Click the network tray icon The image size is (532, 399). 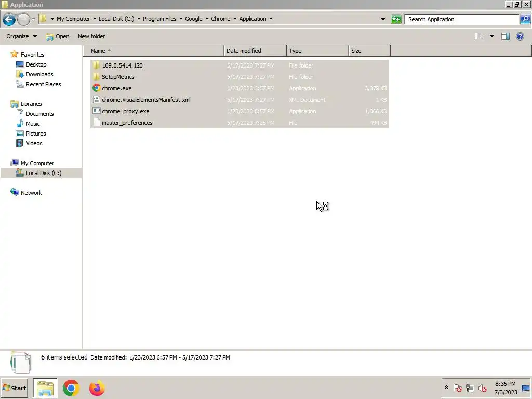pyautogui.click(x=470, y=388)
